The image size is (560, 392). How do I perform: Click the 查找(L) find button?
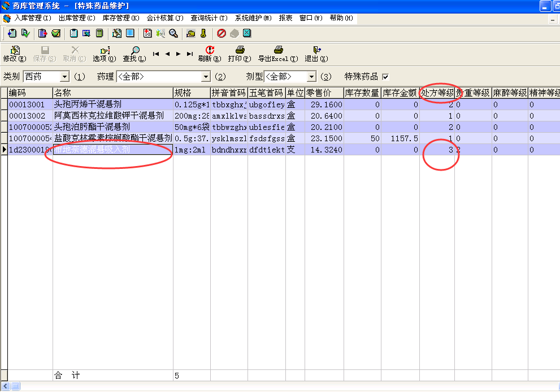[134, 54]
